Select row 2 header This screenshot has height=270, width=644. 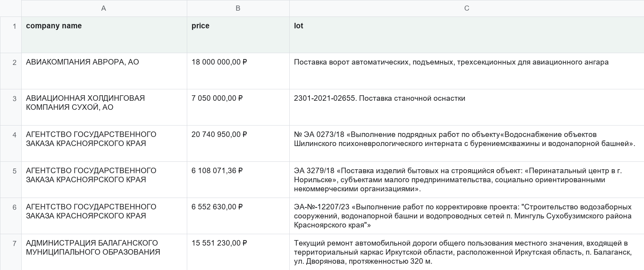[11, 71]
